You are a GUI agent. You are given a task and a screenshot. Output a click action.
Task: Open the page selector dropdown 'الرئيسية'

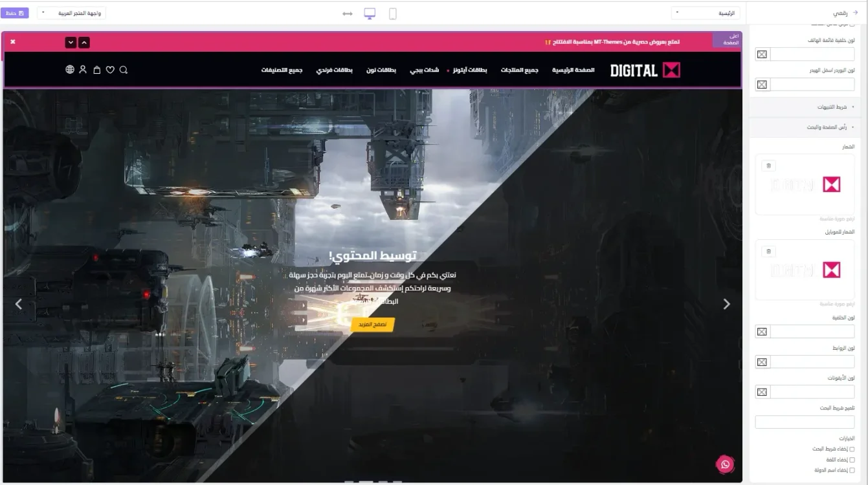click(705, 13)
